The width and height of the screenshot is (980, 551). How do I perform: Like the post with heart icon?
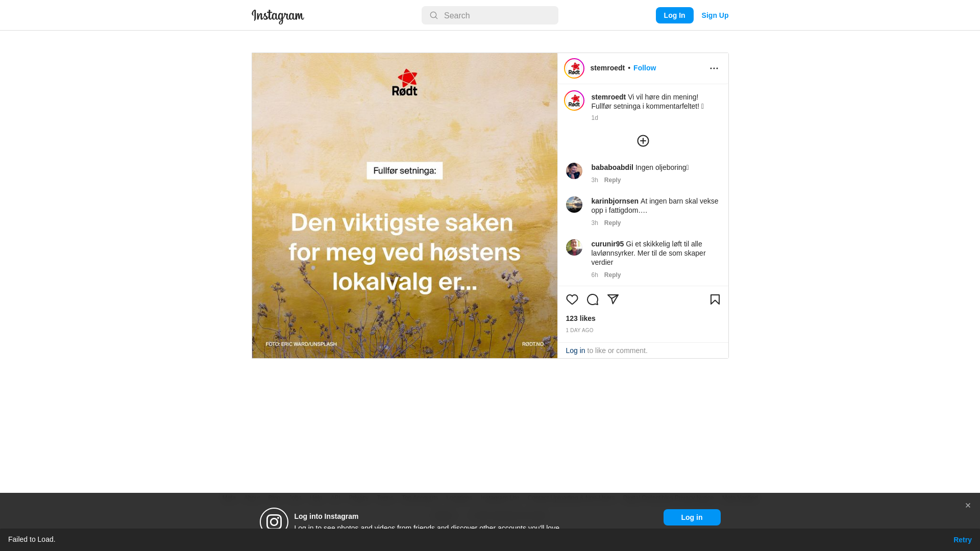tap(572, 299)
